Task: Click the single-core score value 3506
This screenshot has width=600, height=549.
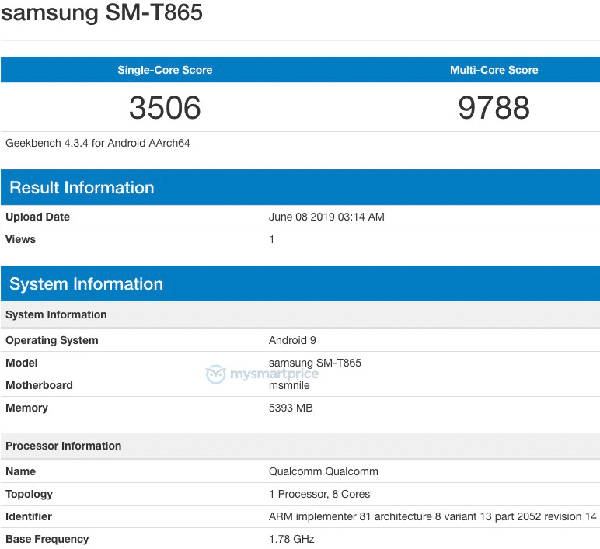Action: click(x=165, y=107)
